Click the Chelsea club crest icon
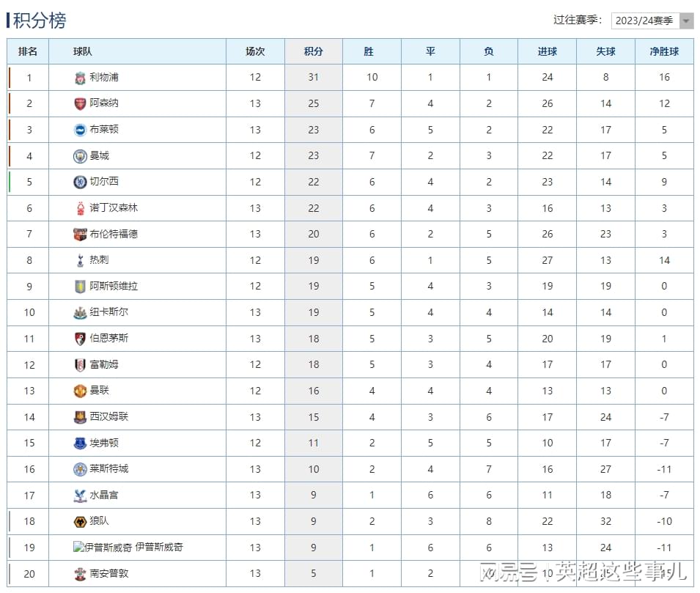The height and width of the screenshot is (593, 700). (x=80, y=182)
